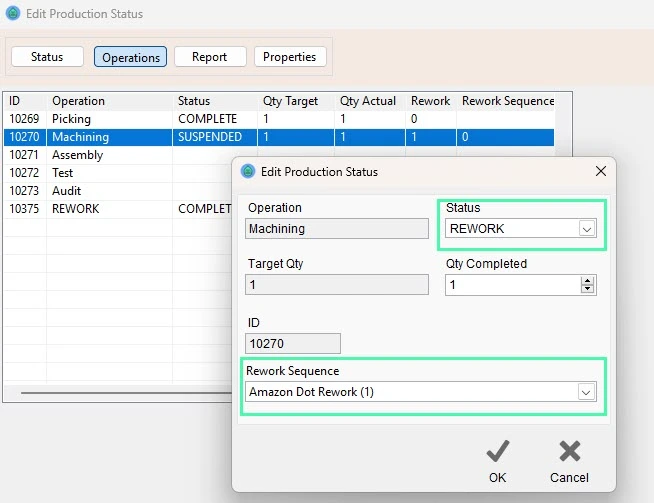Click the Cancel X icon

pos(569,451)
